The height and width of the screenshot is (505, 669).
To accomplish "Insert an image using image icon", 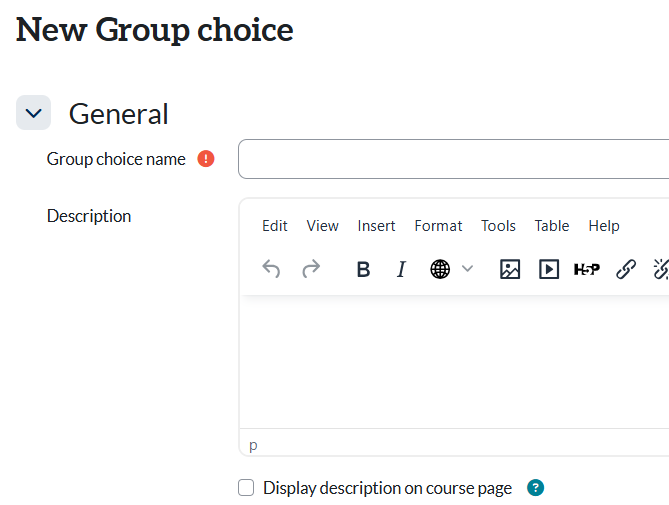I will [x=510, y=269].
